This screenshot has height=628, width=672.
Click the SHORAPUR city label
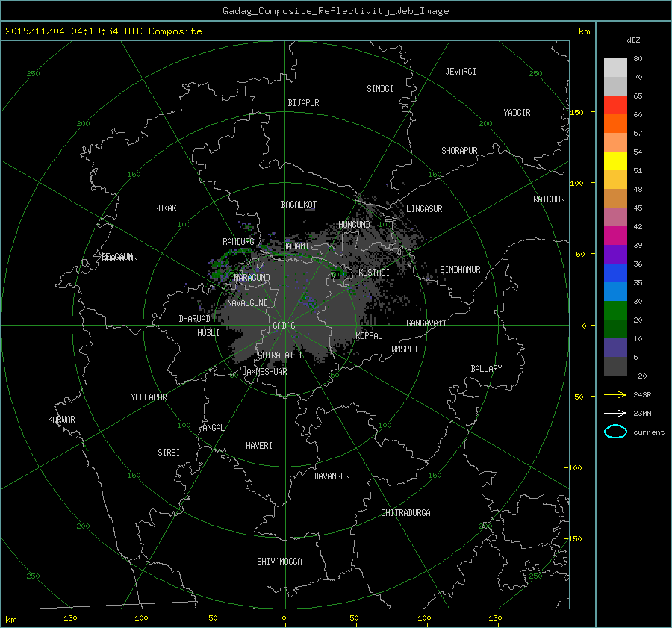pyautogui.click(x=459, y=151)
